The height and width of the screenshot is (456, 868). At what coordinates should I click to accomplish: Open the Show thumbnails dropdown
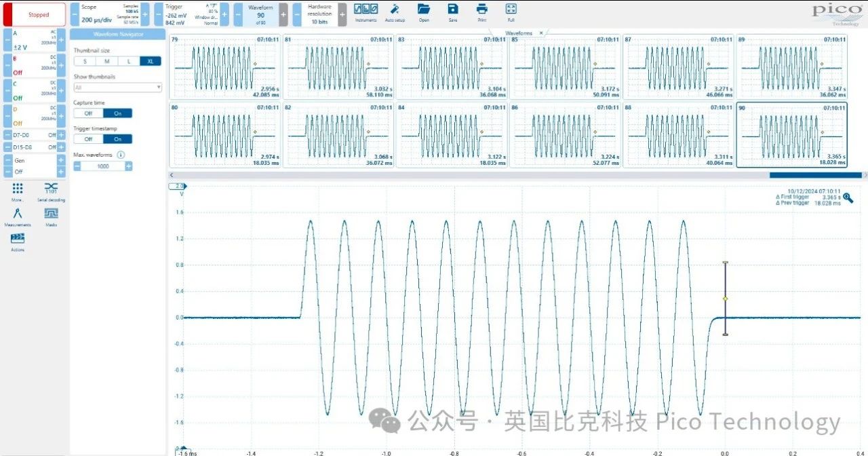tap(118, 87)
